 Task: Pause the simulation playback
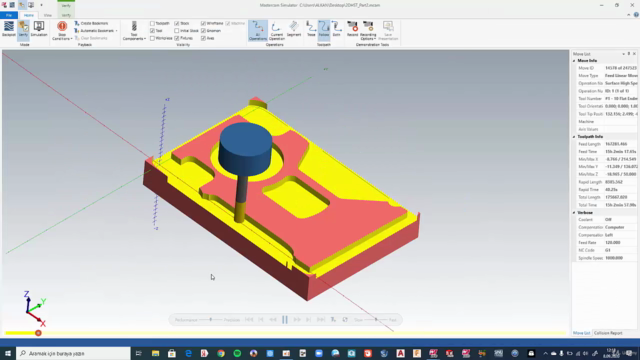[285, 320]
